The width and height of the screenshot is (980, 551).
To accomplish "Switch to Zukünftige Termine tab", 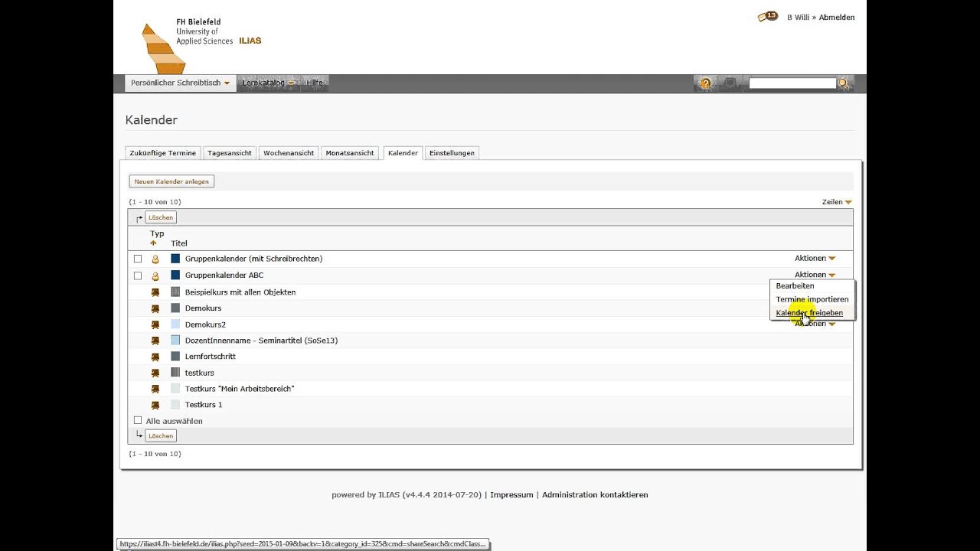I will pyautogui.click(x=162, y=153).
